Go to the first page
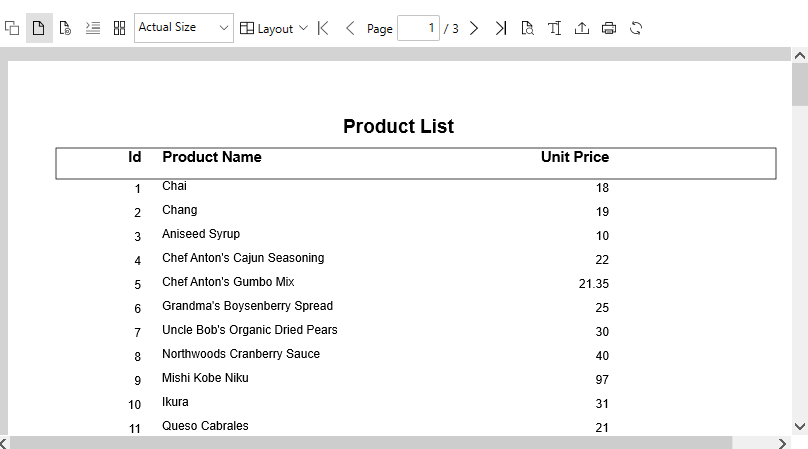 (x=322, y=28)
